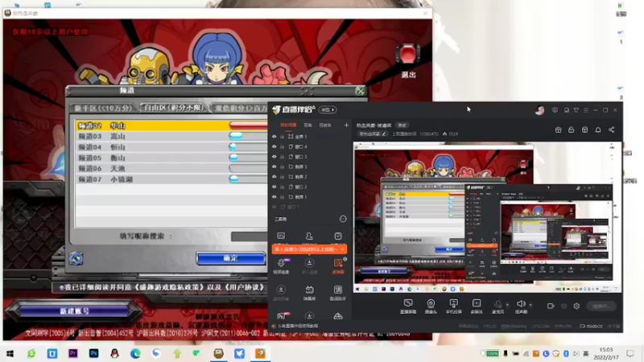
Task: Open streaming settings gear icon
Action: [576, 306]
